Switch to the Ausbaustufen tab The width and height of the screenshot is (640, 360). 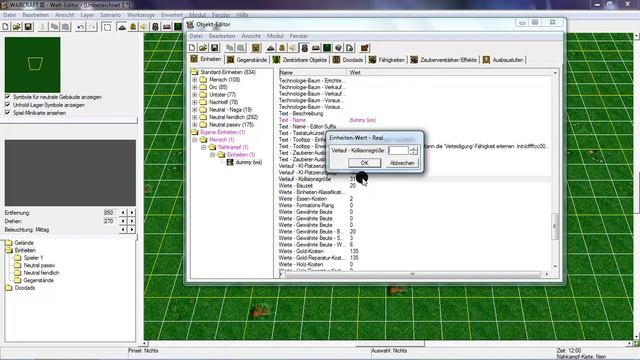(503, 60)
